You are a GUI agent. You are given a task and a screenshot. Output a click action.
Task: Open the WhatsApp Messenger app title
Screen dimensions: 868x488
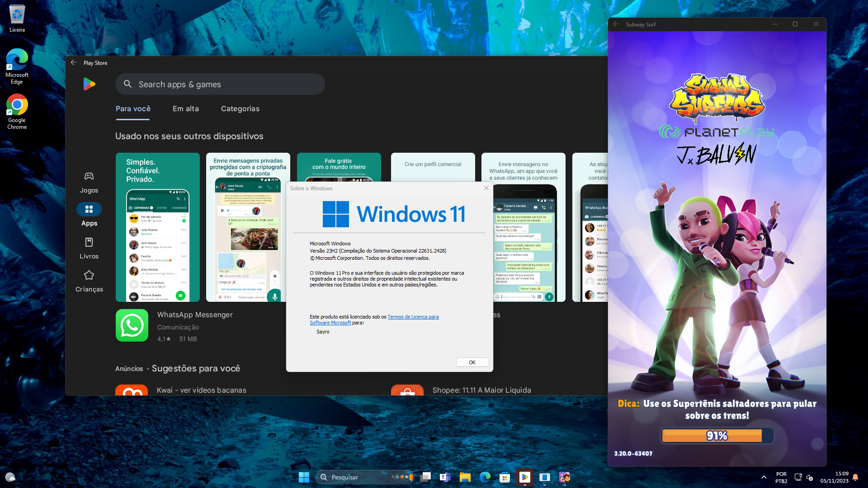pyautogui.click(x=195, y=314)
